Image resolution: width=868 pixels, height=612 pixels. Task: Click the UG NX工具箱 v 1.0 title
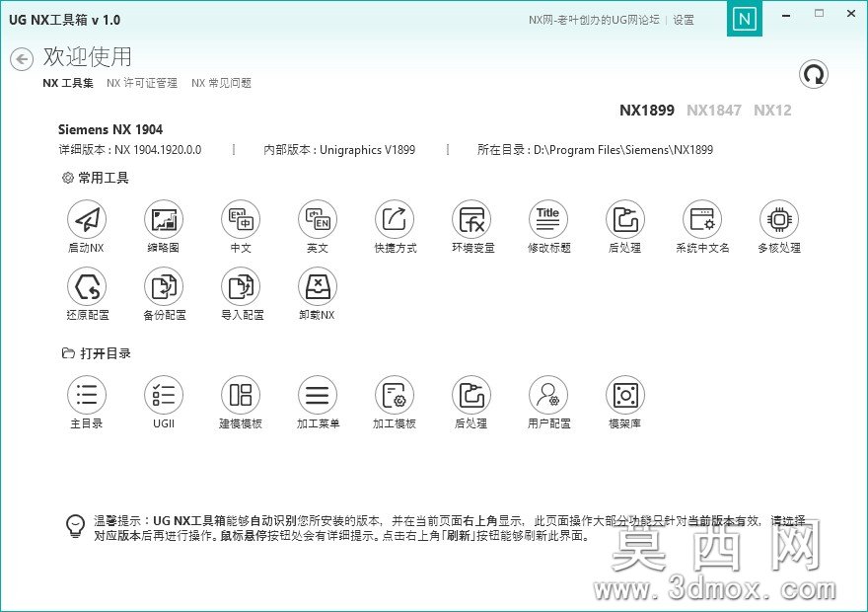pos(65,20)
